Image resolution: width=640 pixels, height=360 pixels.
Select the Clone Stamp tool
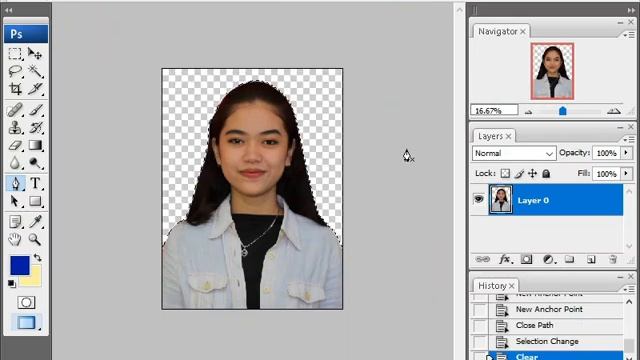15,127
